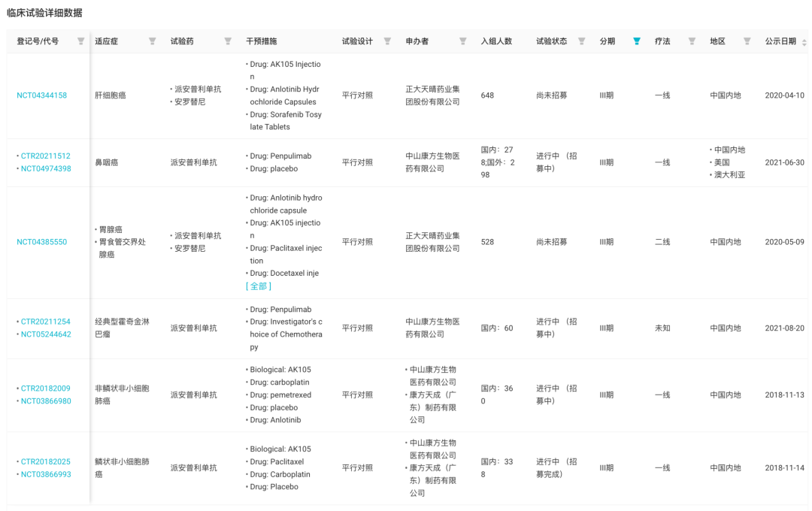Image resolution: width=812 pixels, height=511 pixels.
Task: Select enrollment value 648
Action: pyautogui.click(x=487, y=95)
